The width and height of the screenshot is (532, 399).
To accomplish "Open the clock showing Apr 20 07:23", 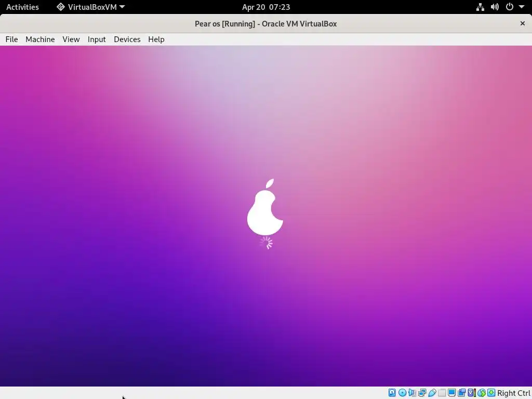I will pos(266,7).
